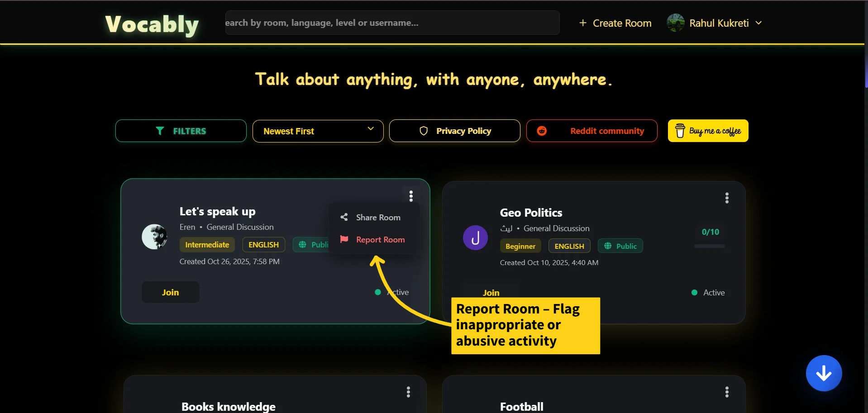Click the Reddit logo icon
Viewport: 868px width, 413px height.
click(542, 130)
